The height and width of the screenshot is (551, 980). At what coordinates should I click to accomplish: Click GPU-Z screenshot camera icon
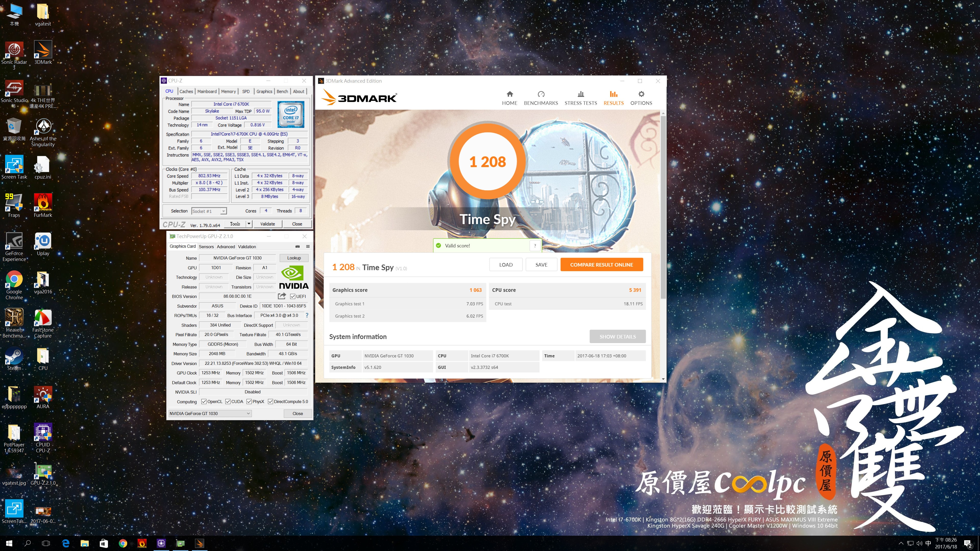[298, 246]
